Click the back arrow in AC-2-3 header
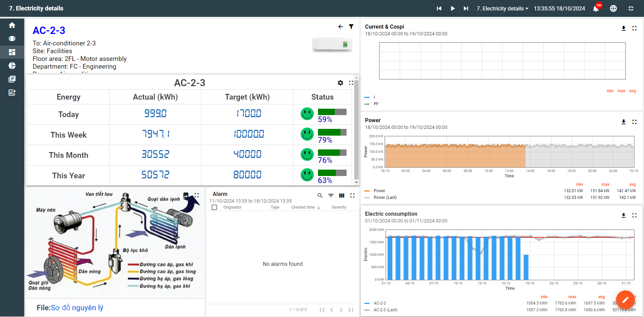644x317 pixels. point(341,27)
